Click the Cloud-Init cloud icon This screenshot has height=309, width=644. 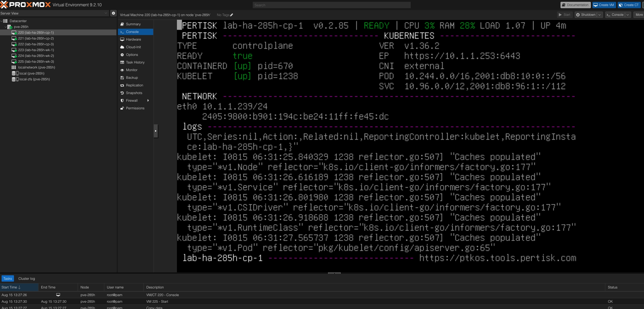point(122,47)
